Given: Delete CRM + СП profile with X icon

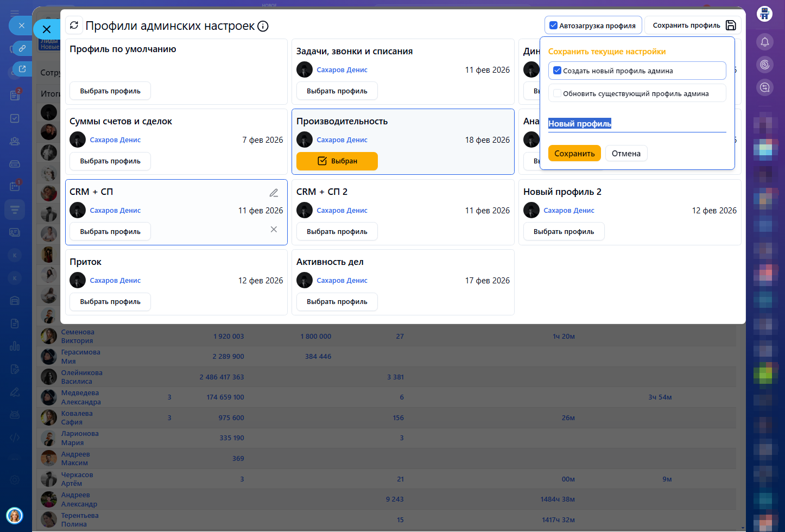Looking at the screenshot, I should click(x=274, y=230).
